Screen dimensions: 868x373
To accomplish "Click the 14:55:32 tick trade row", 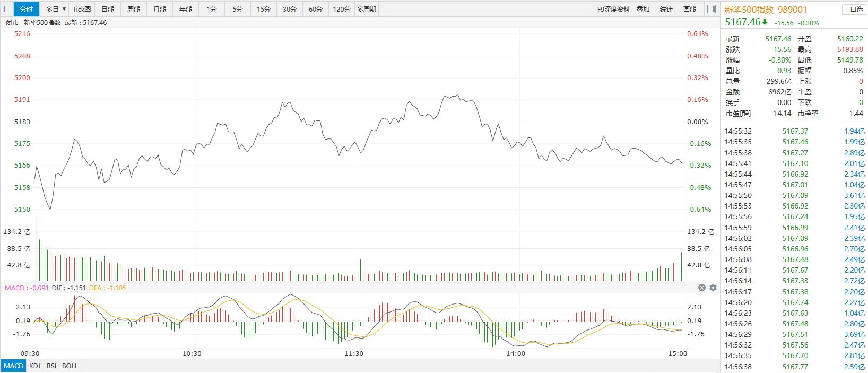I will tap(794, 131).
